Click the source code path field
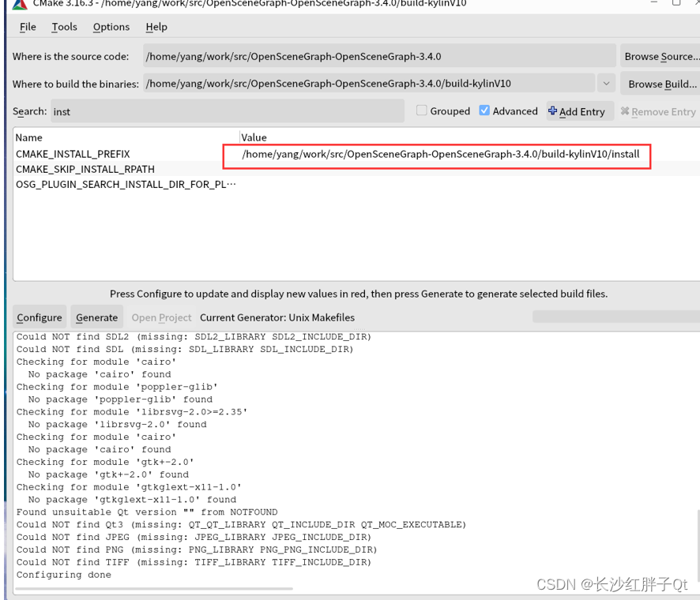 pyautogui.click(x=379, y=56)
